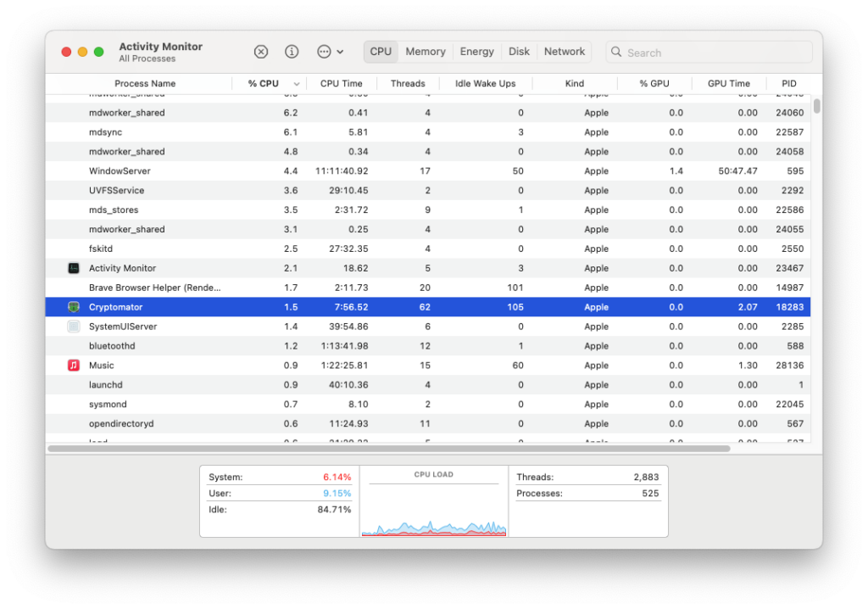Toggle the % CPU sort direction arrow
This screenshot has width=868, height=609.
point(297,84)
